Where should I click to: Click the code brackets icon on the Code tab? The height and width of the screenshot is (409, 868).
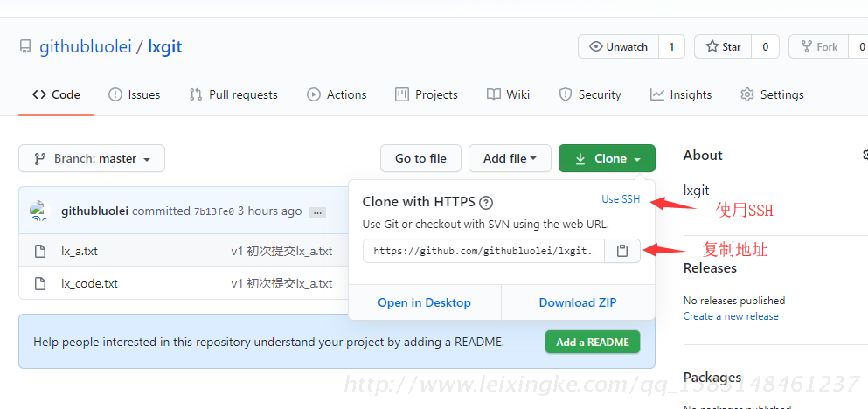pos(38,94)
